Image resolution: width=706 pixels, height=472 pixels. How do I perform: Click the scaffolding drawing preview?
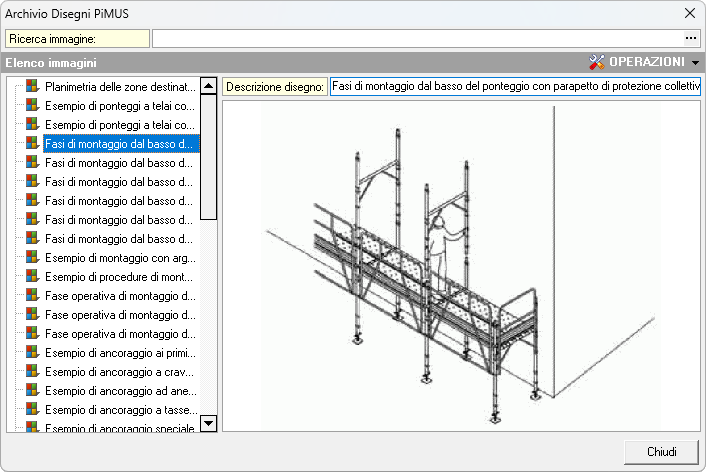click(460, 265)
